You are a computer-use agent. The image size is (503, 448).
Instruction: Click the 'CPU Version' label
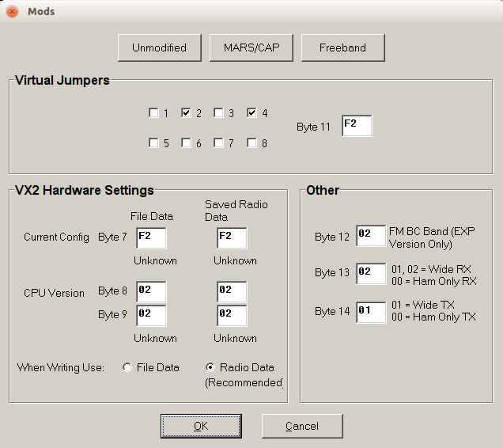(54, 293)
